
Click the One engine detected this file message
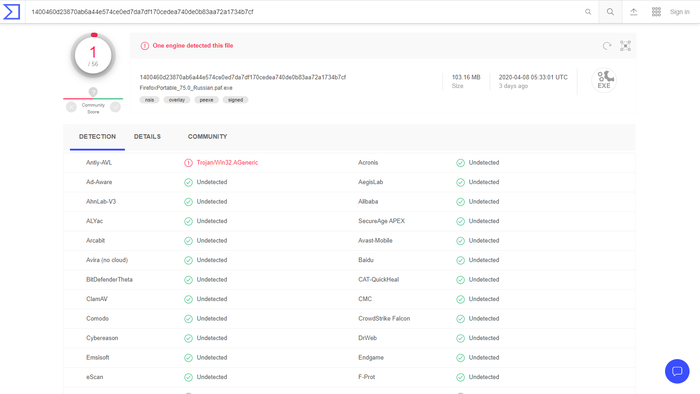click(193, 46)
